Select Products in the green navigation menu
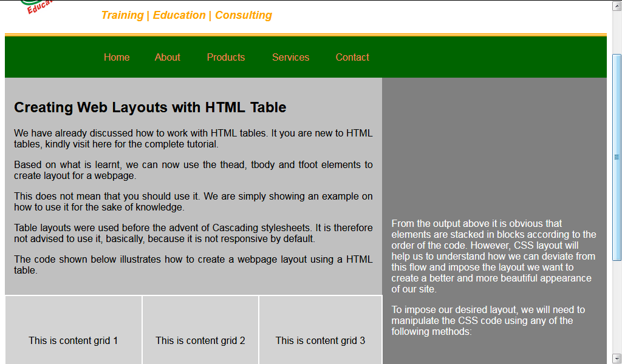The width and height of the screenshot is (622, 364). [x=226, y=57]
